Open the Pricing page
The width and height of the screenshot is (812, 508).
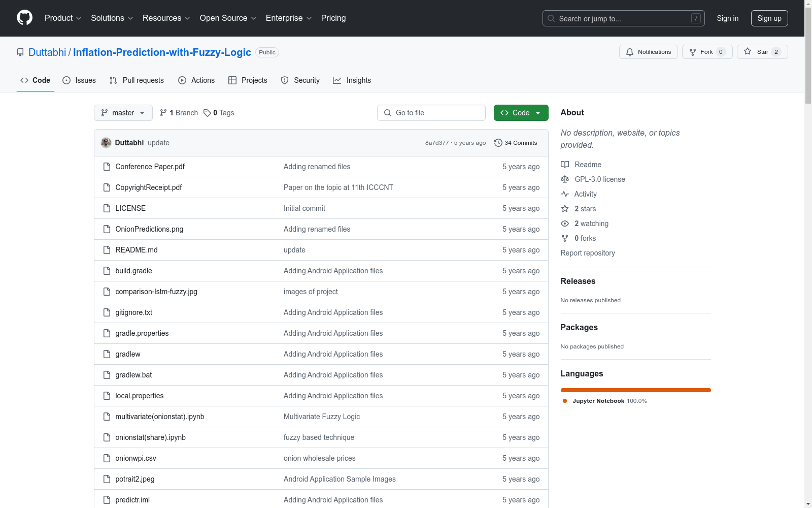pos(333,18)
